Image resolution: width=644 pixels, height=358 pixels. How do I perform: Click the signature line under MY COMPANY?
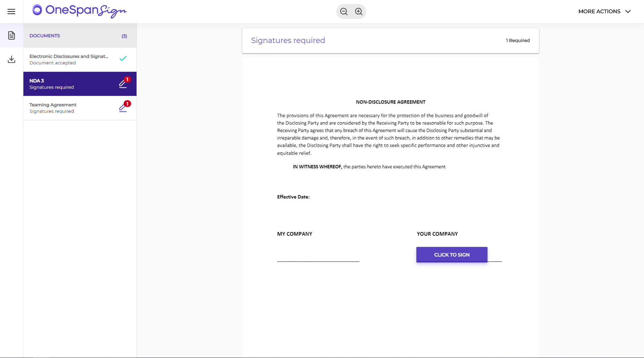pyautogui.click(x=318, y=261)
